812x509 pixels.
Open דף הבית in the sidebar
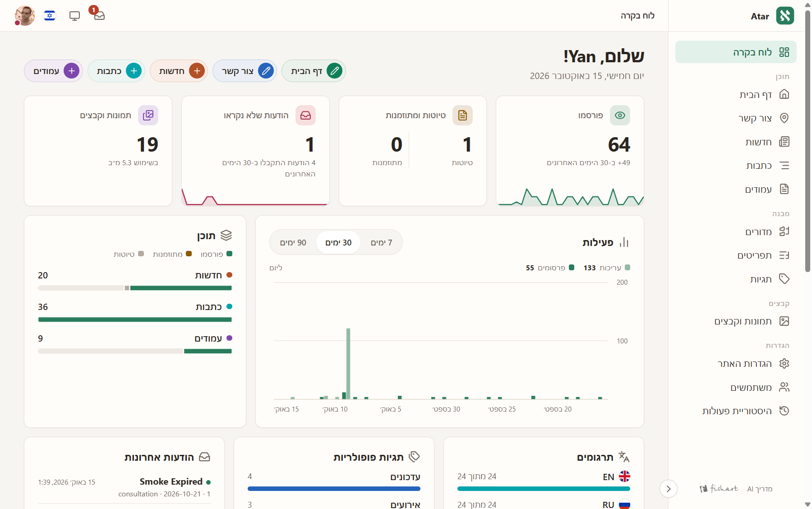coord(736,94)
